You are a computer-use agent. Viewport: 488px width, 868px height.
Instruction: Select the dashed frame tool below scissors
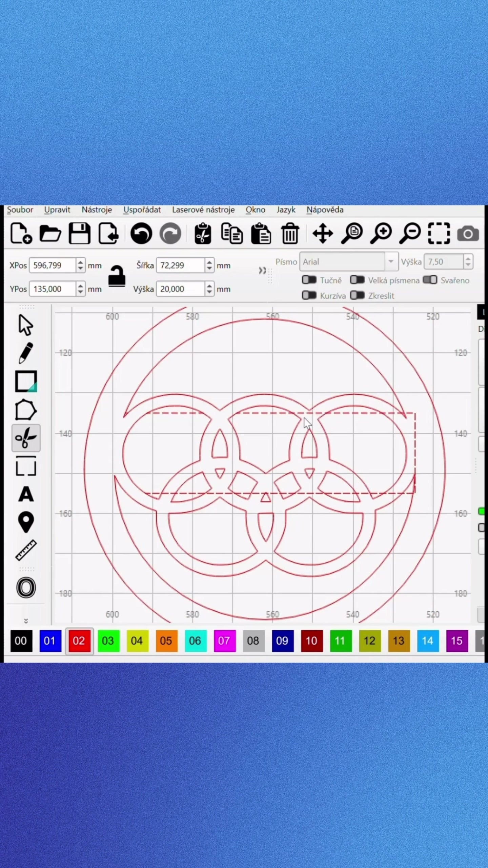pyautogui.click(x=26, y=466)
